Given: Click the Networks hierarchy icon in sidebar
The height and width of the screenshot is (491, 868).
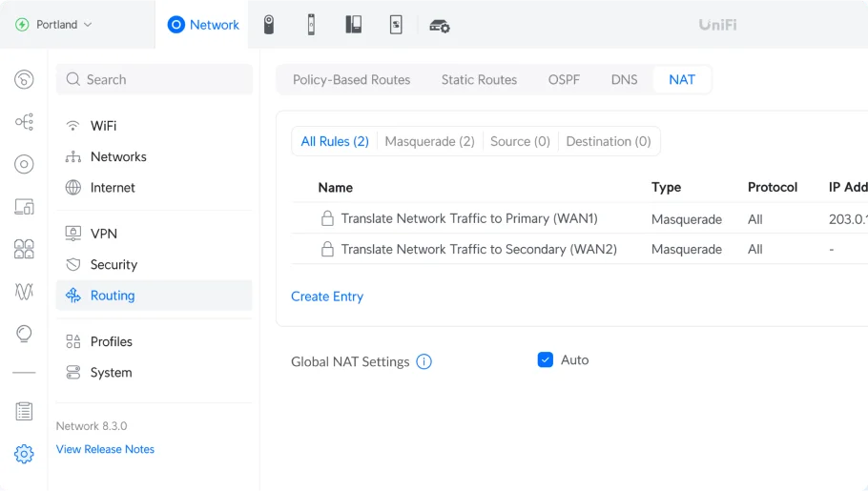Looking at the screenshot, I should 72,156.
